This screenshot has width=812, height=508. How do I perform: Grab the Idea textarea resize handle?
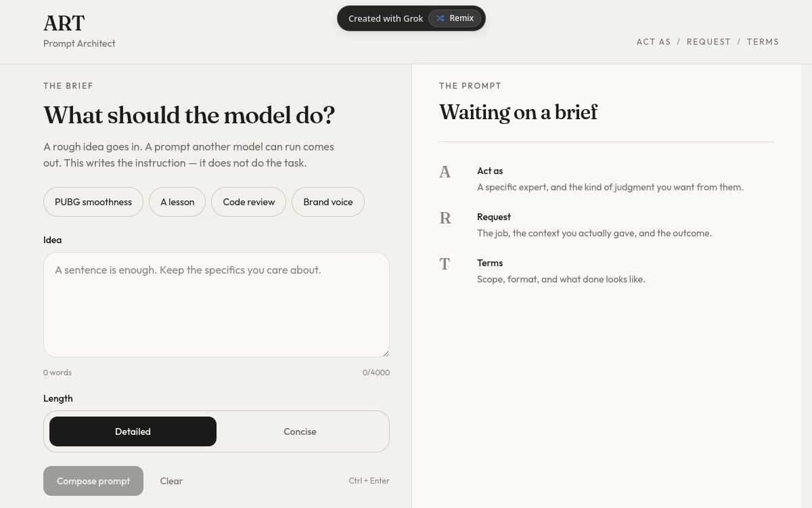(x=386, y=353)
